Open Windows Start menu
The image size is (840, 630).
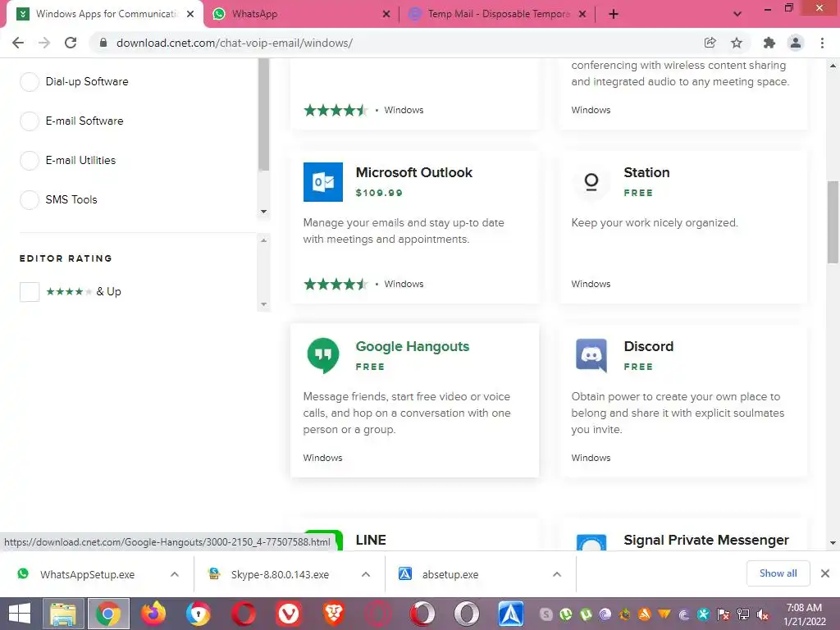coord(20,614)
